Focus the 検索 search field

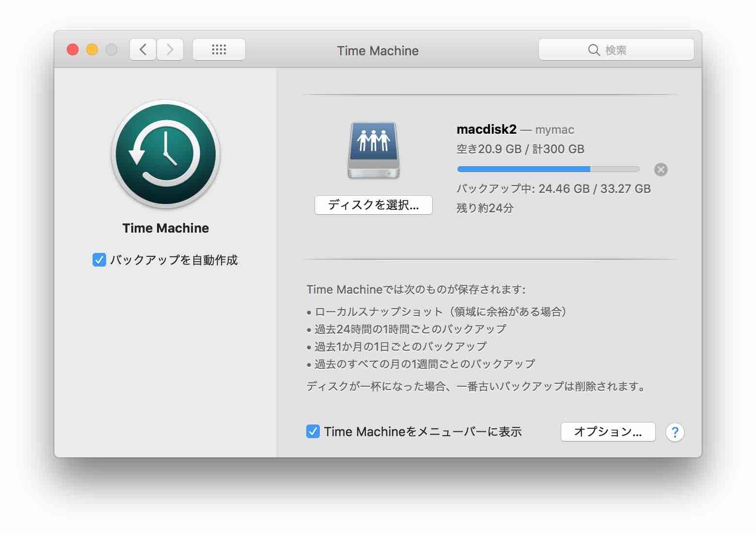point(616,49)
